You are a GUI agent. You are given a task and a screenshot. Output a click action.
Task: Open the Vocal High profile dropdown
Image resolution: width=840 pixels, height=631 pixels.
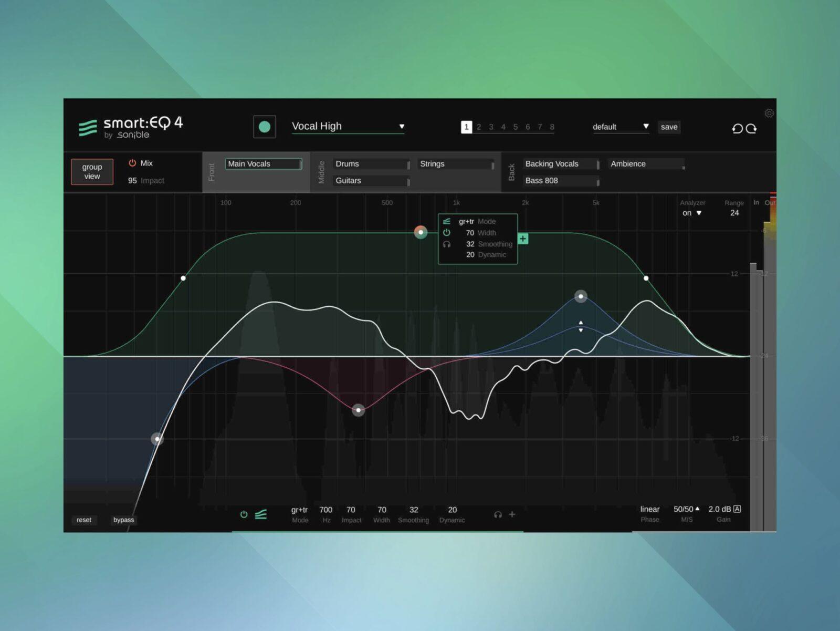(x=402, y=126)
